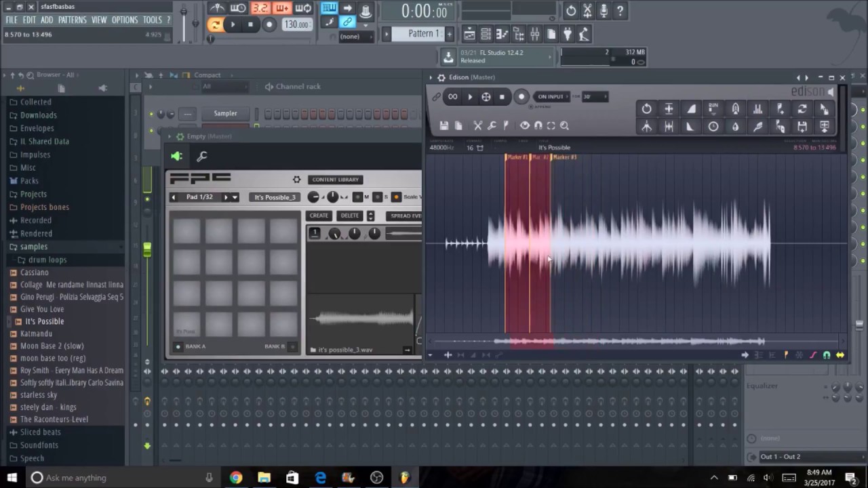Open the playlist view from the toolbar

tap(469, 34)
